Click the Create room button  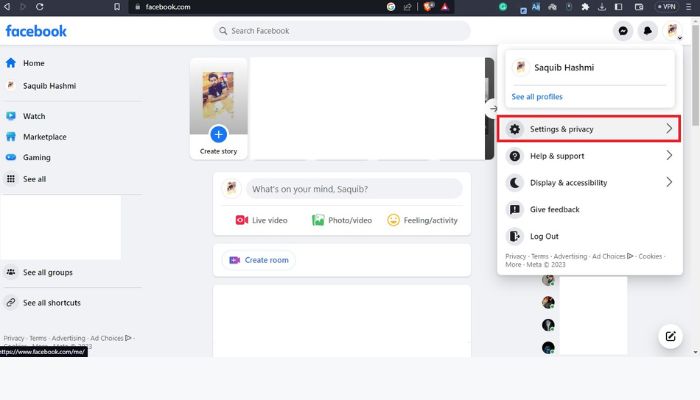tap(259, 260)
